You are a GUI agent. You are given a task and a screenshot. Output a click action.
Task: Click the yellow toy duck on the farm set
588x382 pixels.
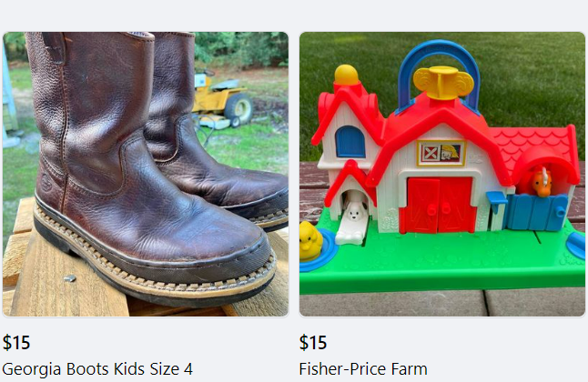coord(310,241)
